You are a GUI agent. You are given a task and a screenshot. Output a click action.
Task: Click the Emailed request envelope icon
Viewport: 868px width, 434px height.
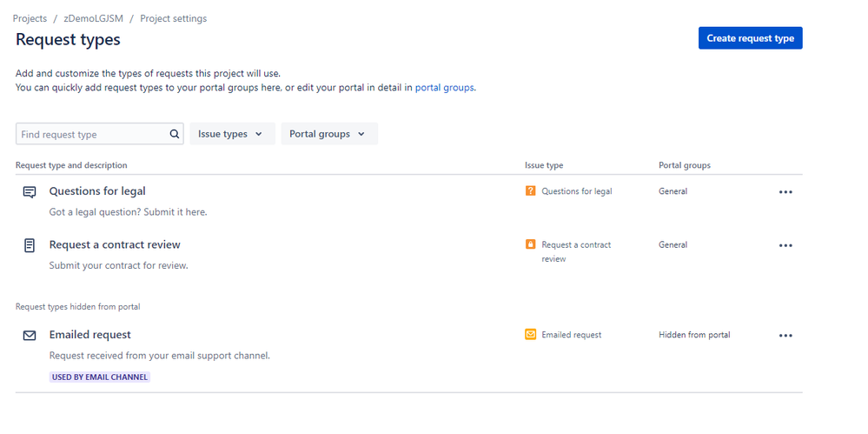30,335
